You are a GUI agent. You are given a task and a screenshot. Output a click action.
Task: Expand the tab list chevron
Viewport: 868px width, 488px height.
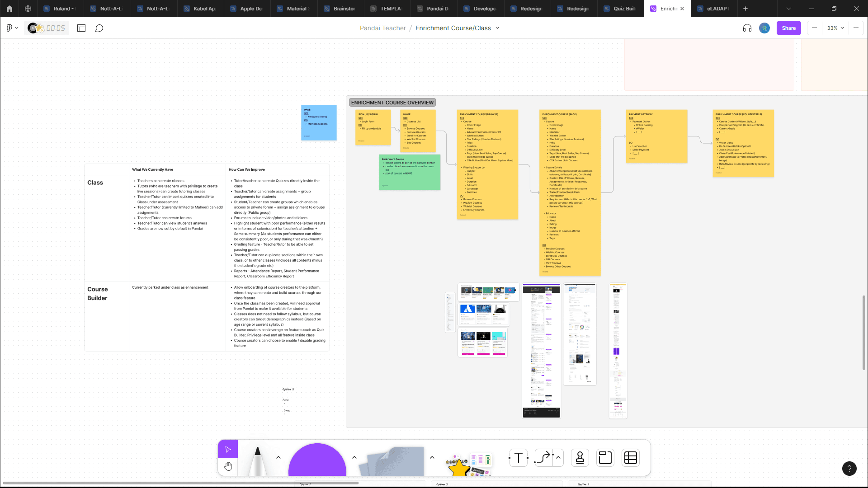tap(789, 9)
